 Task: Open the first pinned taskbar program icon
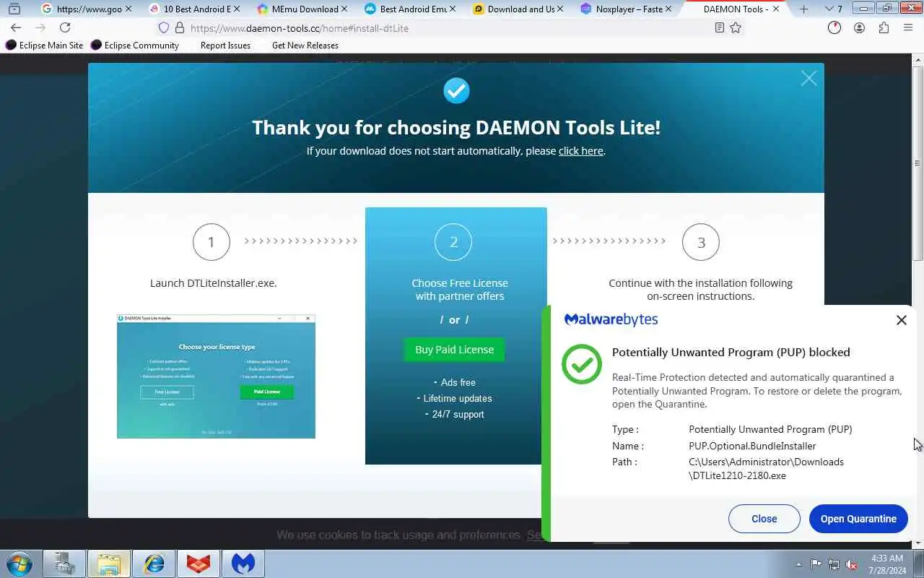pyautogui.click(x=64, y=564)
